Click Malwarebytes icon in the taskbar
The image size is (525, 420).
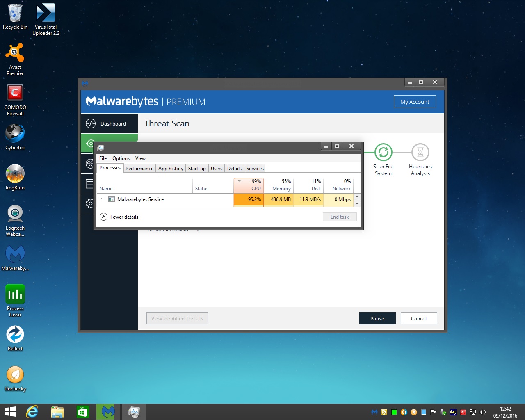(x=108, y=412)
